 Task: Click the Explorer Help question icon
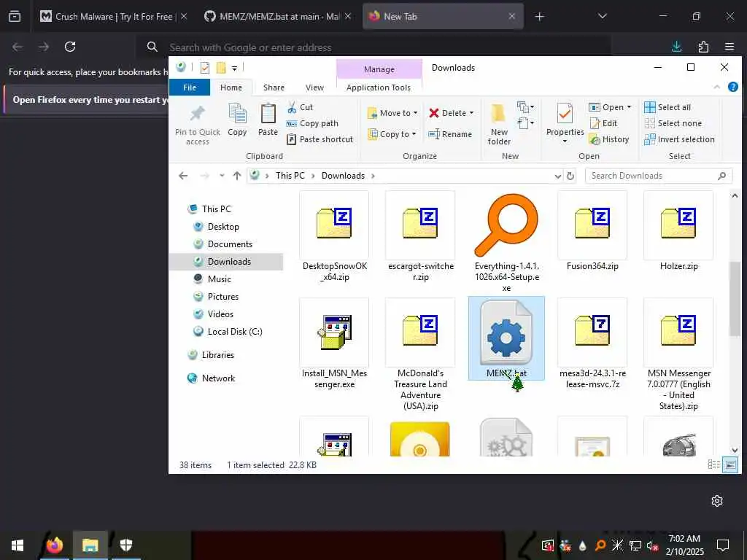coord(732,87)
